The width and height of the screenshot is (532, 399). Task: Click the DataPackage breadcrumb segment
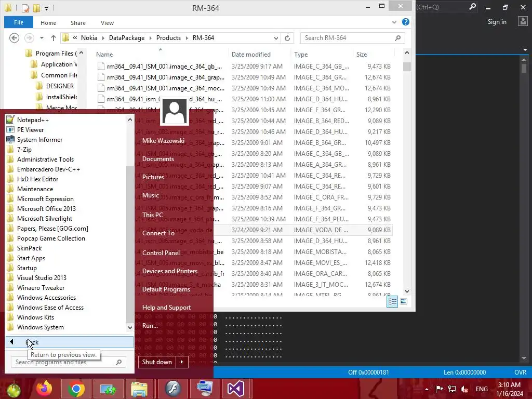coord(127,37)
